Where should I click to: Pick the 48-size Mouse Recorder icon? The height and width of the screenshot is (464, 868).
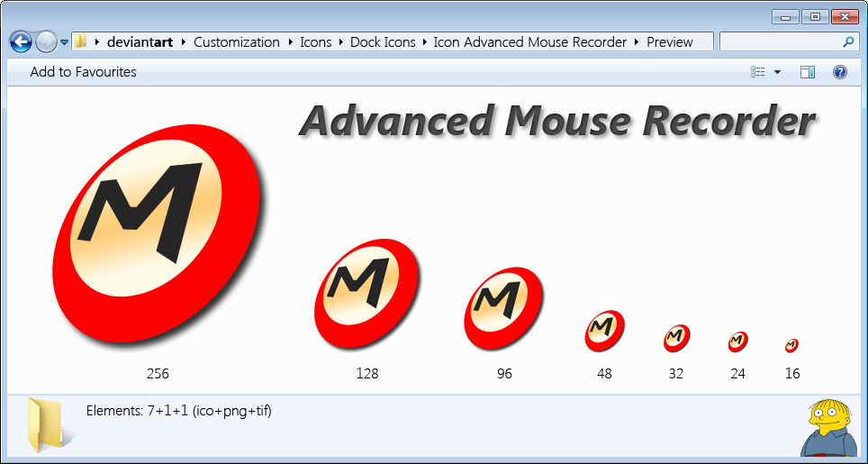[604, 331]
